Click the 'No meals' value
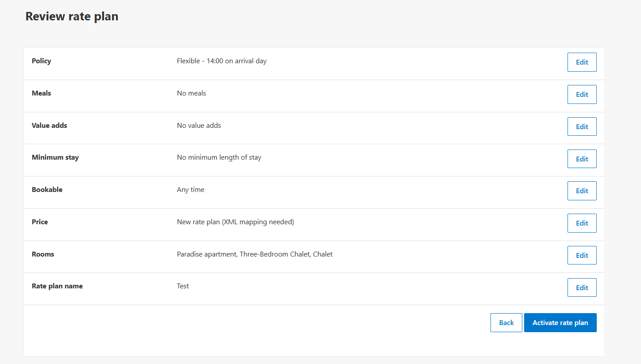The image size is (641, 364). pyautogui.click(x=191, y=93)
